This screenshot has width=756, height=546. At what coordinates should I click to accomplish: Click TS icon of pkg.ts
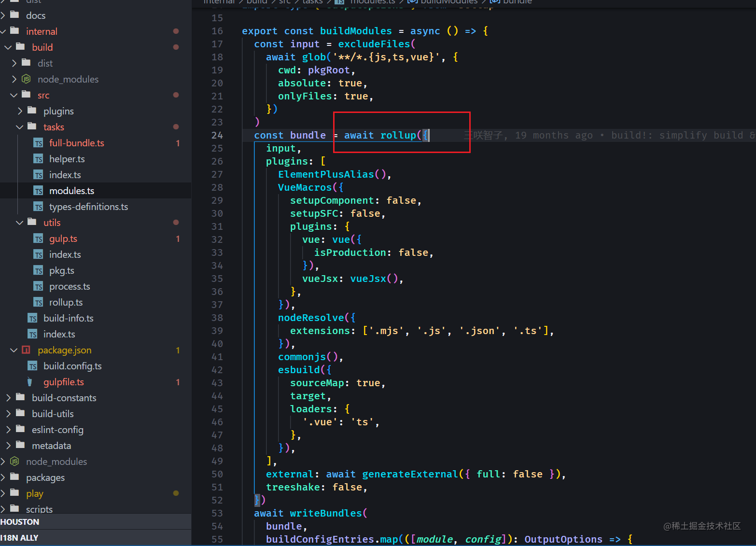point(39,271)
